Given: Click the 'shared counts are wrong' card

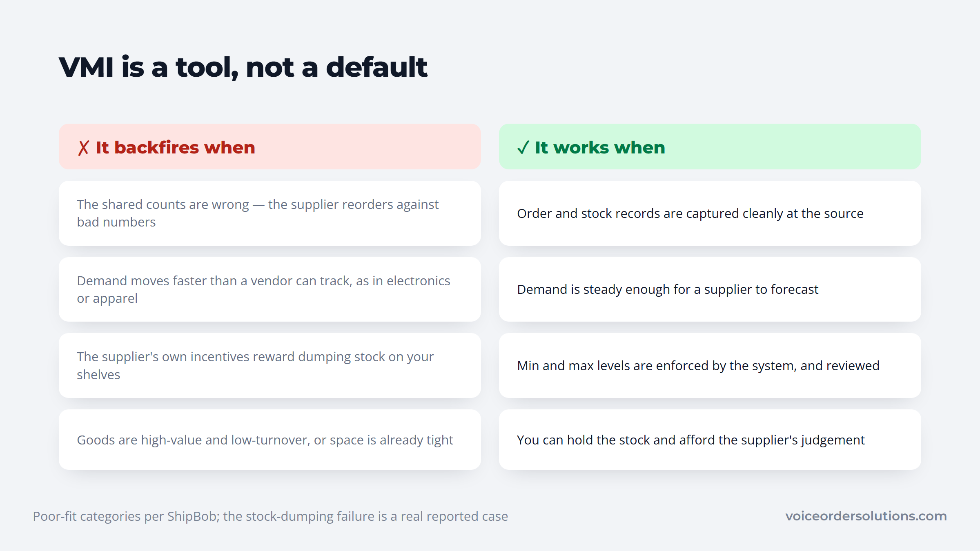Looking at the screenshot, I should tap(270, 213).
